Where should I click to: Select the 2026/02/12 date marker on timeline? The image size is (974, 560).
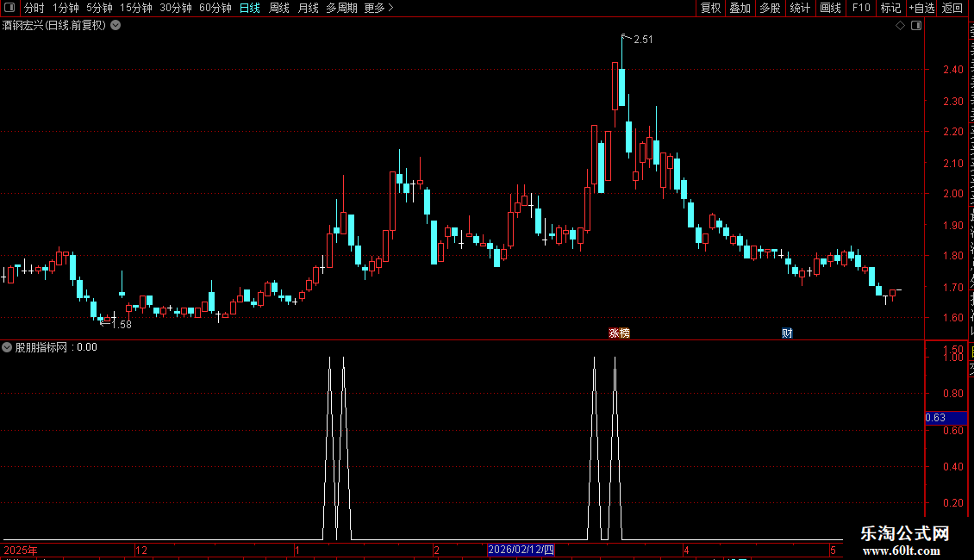coord(521,550)
